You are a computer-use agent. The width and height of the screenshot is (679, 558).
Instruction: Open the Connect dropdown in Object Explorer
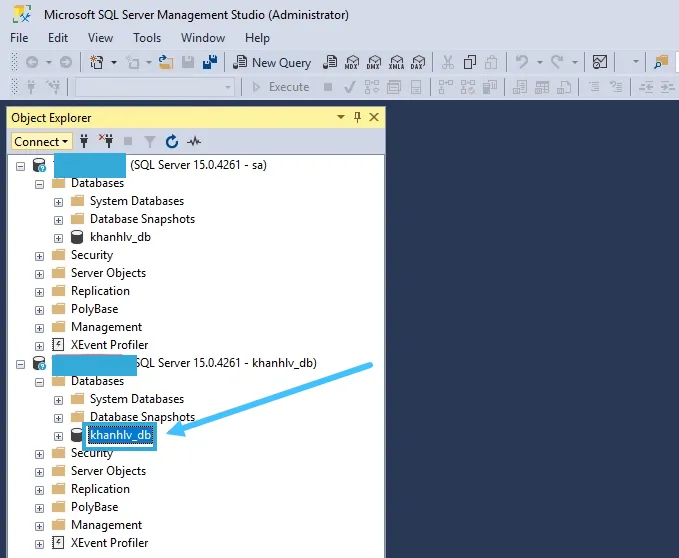pos(41,142)
